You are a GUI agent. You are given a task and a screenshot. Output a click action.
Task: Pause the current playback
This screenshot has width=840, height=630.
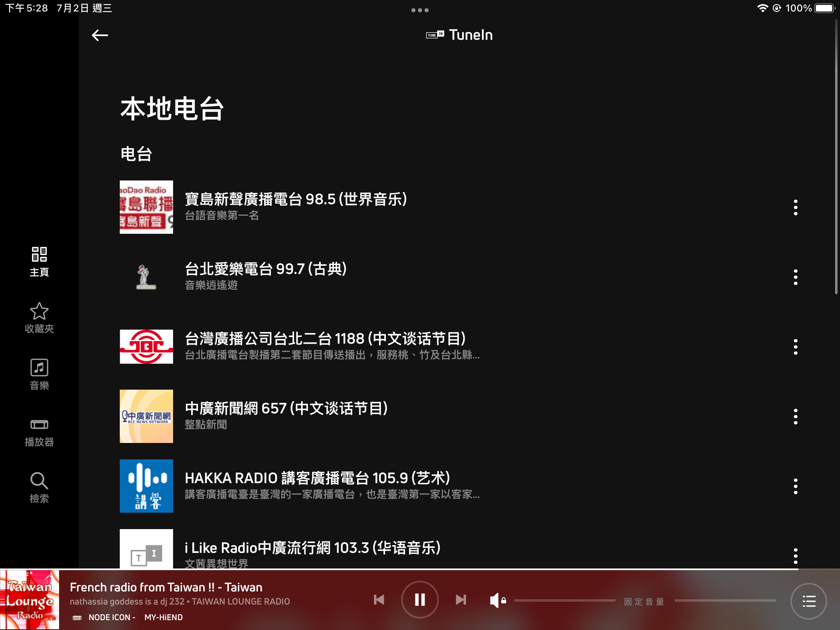[x=420, y=600]
